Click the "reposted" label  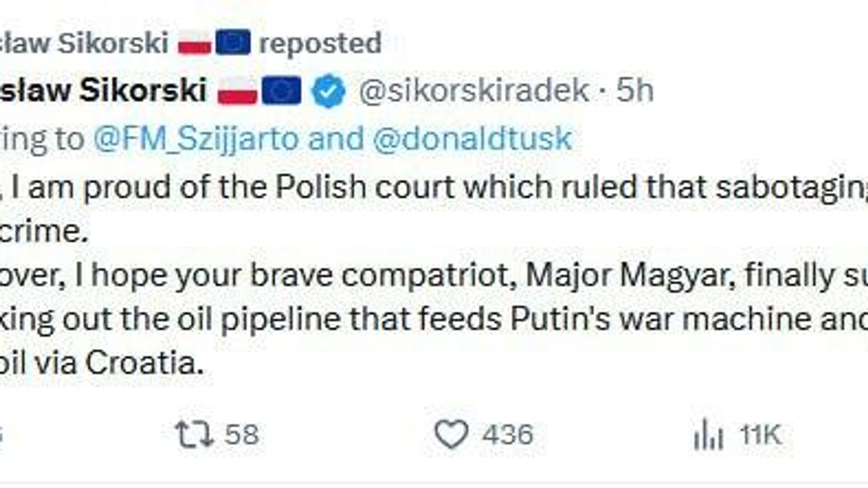tap(320, 43)
